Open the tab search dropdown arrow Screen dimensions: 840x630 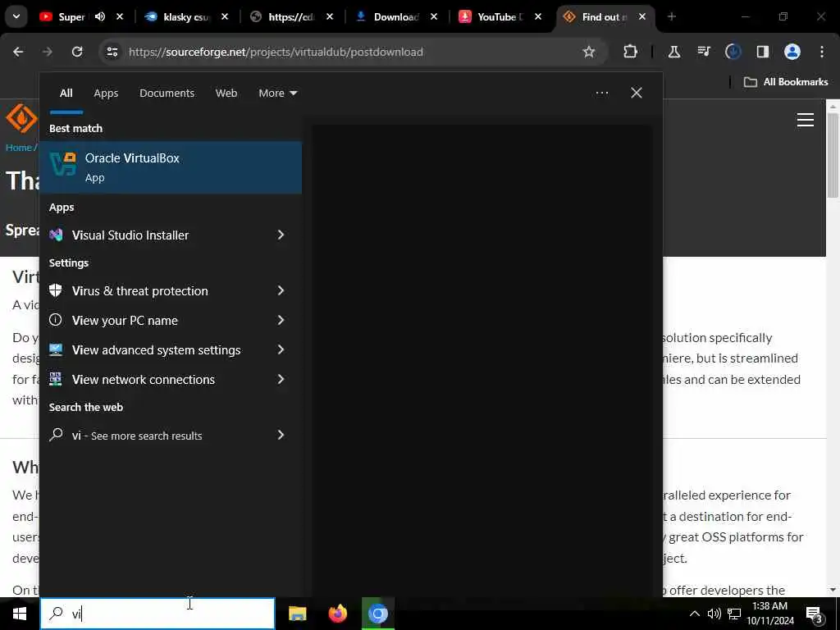pos(16,16)
